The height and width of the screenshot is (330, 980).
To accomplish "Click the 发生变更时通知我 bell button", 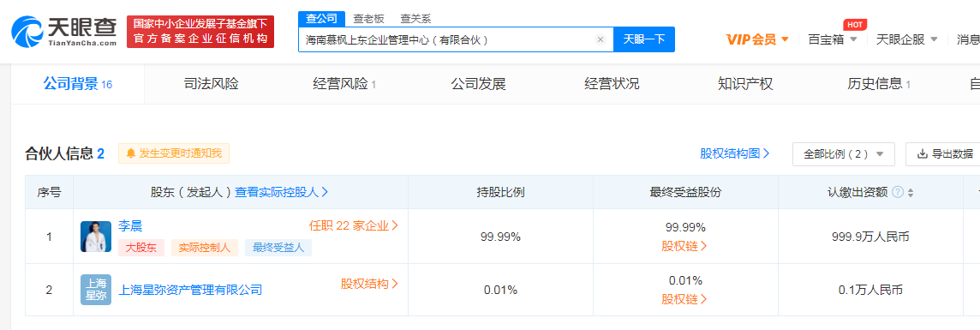I will pyautogui.click(x=174, y=153).
